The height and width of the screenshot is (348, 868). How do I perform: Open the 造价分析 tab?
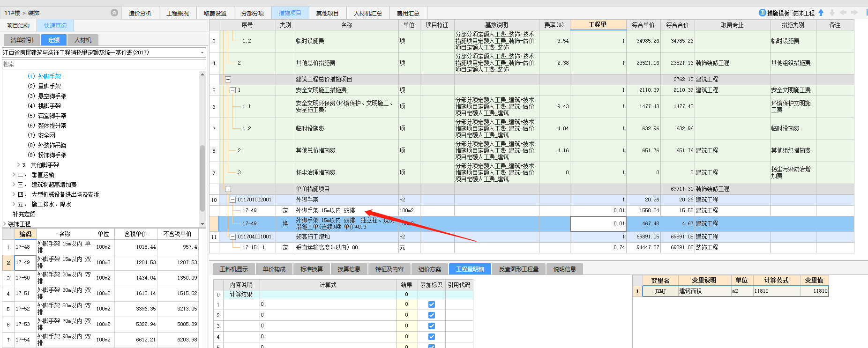coord(140,13)
